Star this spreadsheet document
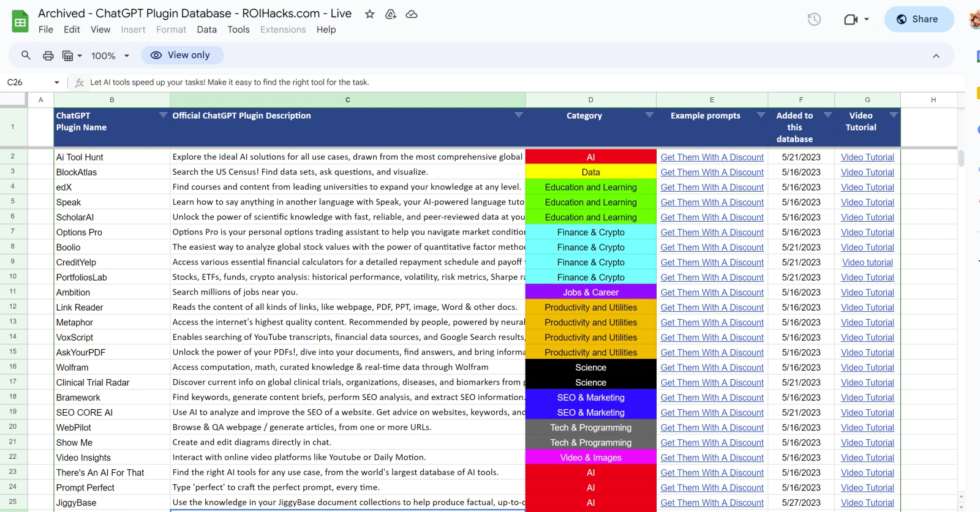The width and height of the screenshot is (980, 512). pyautogui.click(x=369, y=13)
